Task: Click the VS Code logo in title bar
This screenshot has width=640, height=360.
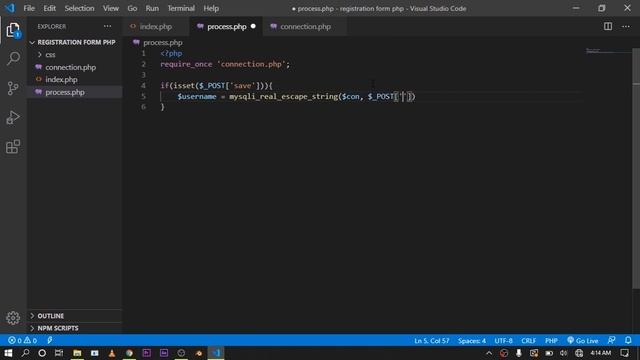Action: (x=10, y=8)
